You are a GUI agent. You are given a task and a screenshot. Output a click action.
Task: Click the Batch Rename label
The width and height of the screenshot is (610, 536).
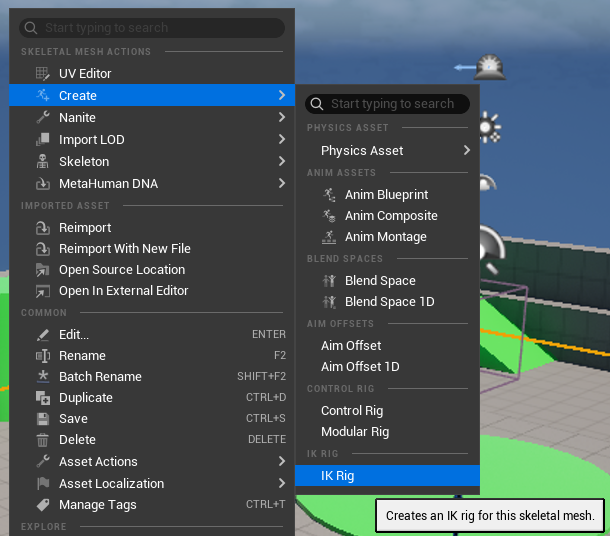tap(100, 377)
